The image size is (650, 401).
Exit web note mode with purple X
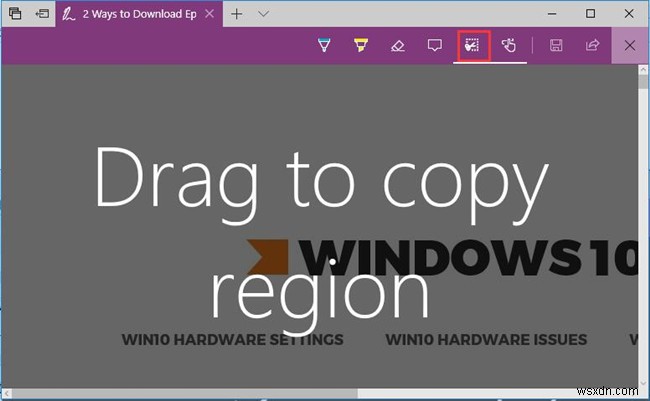(630, 45)
